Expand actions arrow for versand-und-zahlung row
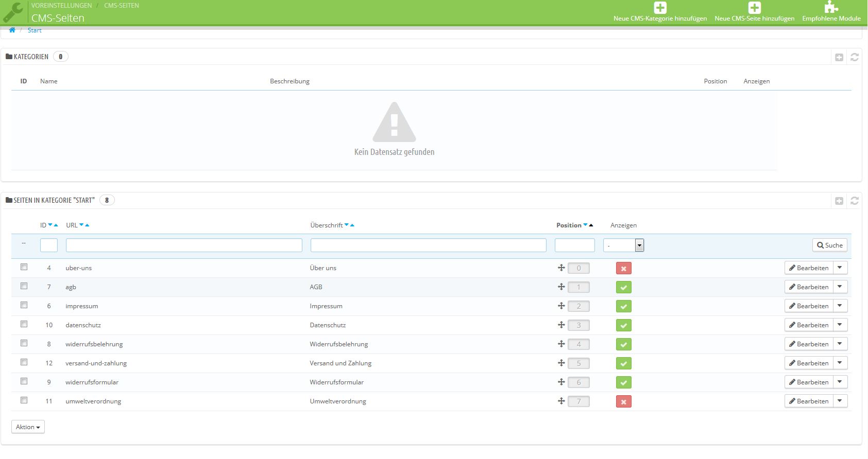 pyautogui.click(x=840, y=363)
